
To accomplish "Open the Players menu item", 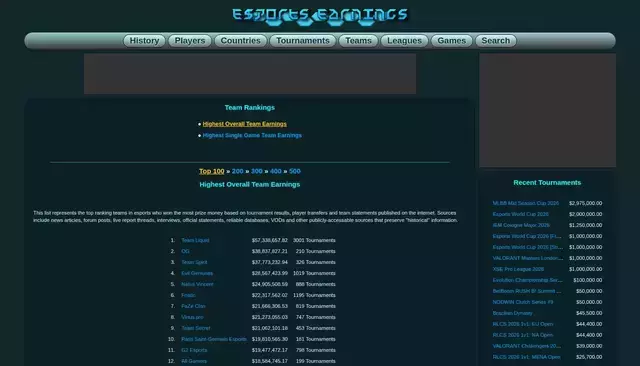I will pyautogui.click(x=190, y=41).
